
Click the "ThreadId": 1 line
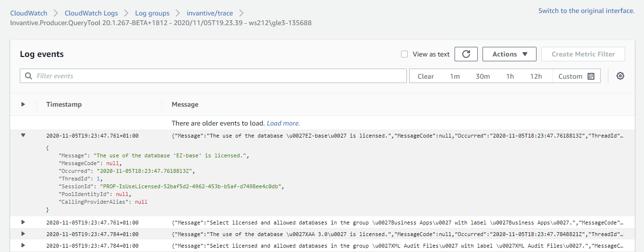80,179
